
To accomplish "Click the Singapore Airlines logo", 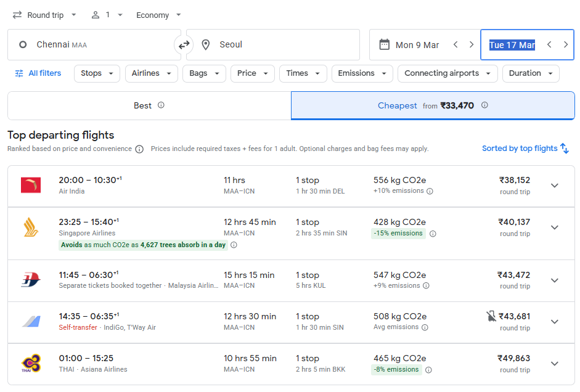I will click(30, 227).
